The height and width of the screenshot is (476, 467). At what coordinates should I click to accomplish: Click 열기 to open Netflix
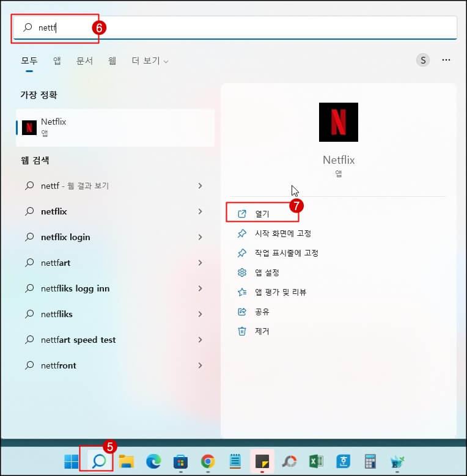(262, 214)
